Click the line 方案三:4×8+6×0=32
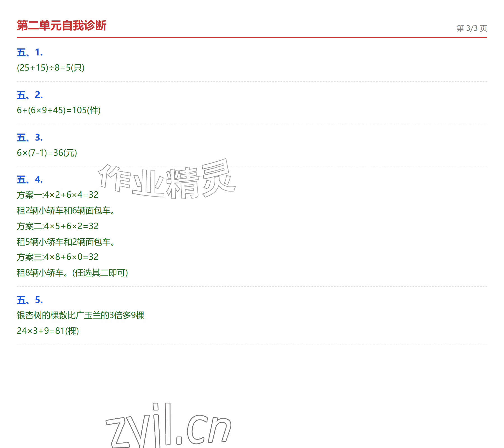 coord(58,257)
